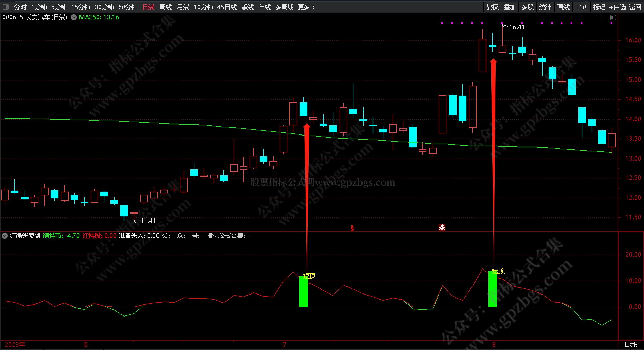Open 统计 statistics
The image size is (644, 350).
coord(545,7)
